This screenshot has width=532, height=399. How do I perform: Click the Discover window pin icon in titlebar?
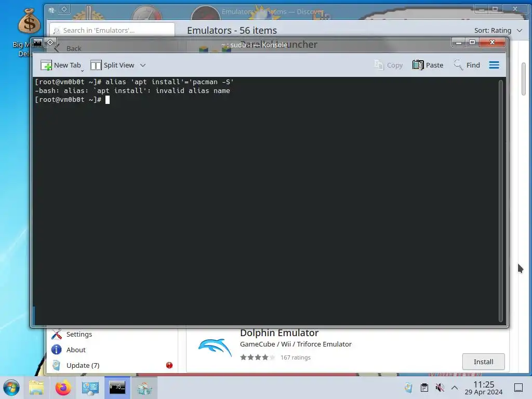64,9
